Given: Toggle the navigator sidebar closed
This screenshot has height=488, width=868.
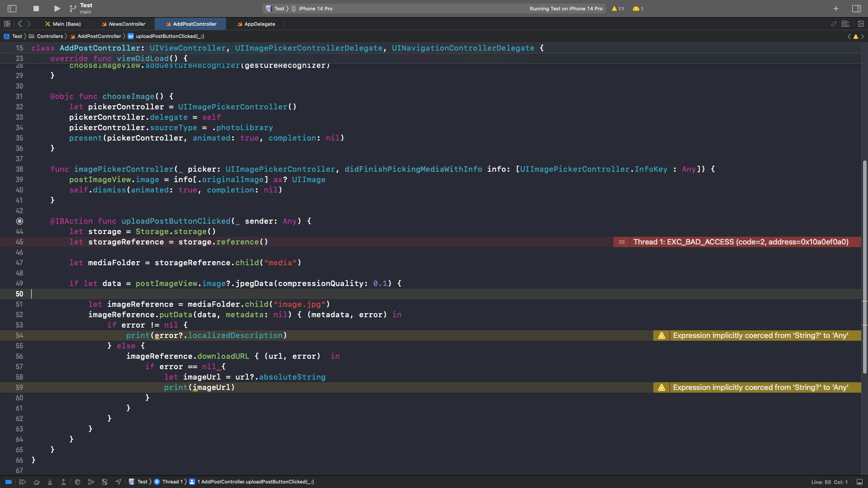Looking at the screenshot, I should (11, 8).
